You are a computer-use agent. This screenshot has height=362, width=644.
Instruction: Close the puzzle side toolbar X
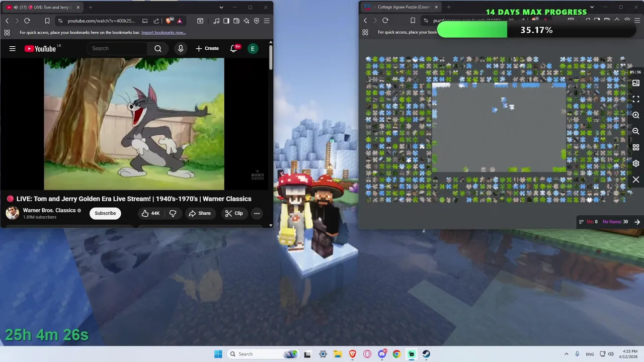(636, 179)
